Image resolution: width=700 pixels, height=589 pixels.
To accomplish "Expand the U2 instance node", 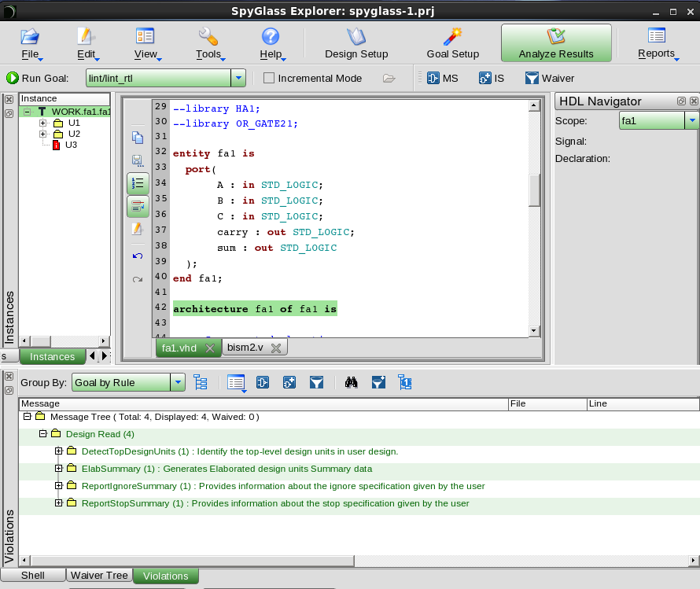I will (x=42, y=134).
